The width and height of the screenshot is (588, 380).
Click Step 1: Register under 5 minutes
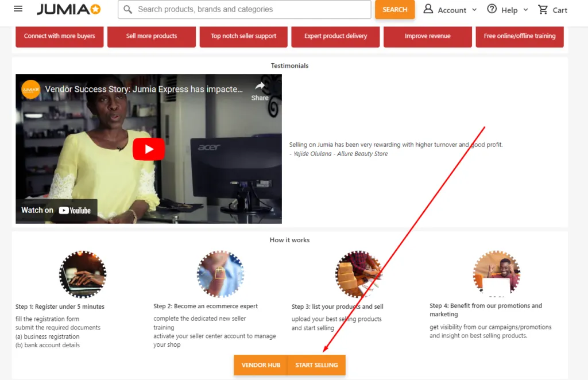click(x=60, y=307)
